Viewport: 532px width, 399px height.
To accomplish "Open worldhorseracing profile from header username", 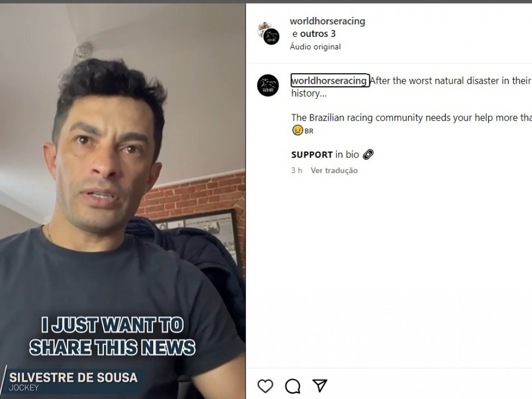I will coord(327,21).
